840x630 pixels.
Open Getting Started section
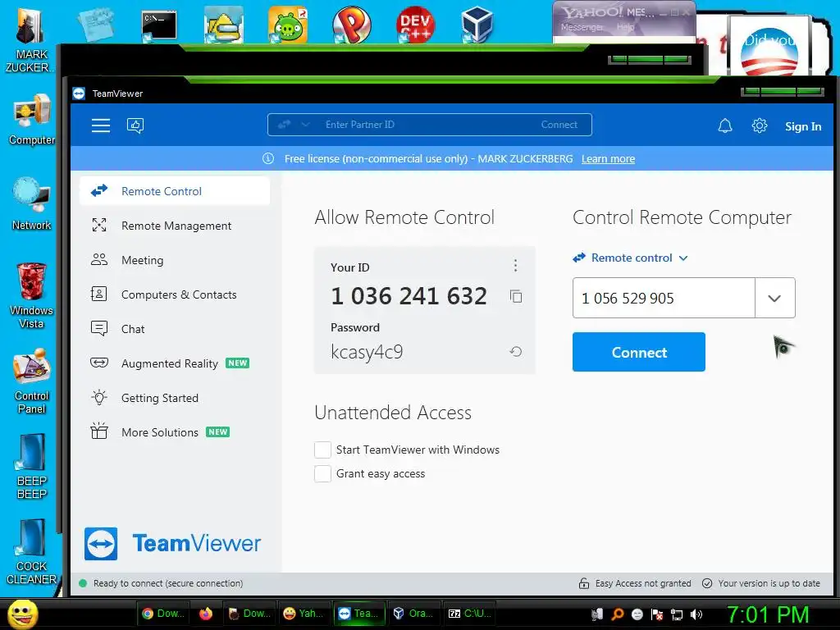coord(175,398)
